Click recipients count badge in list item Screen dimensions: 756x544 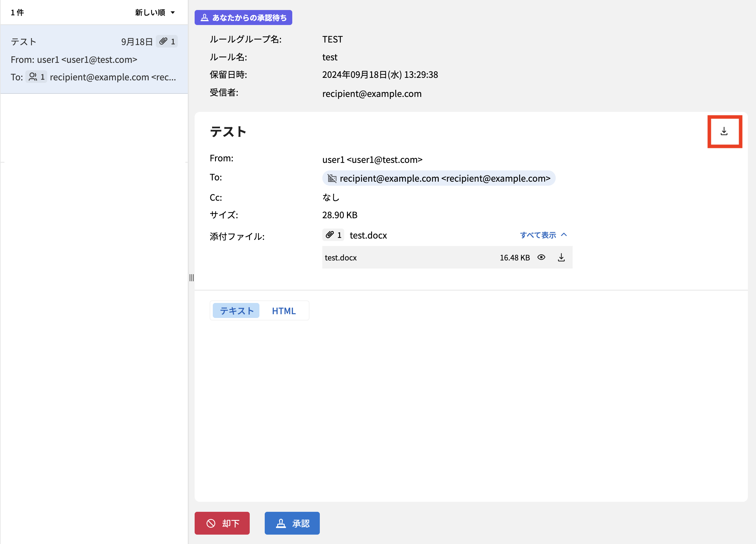point(37,77)
